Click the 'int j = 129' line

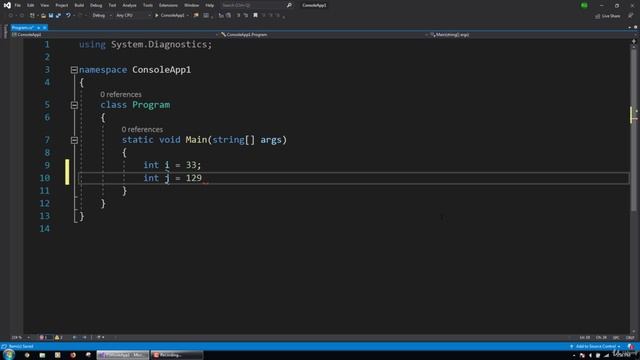click(x=173, y=178)
